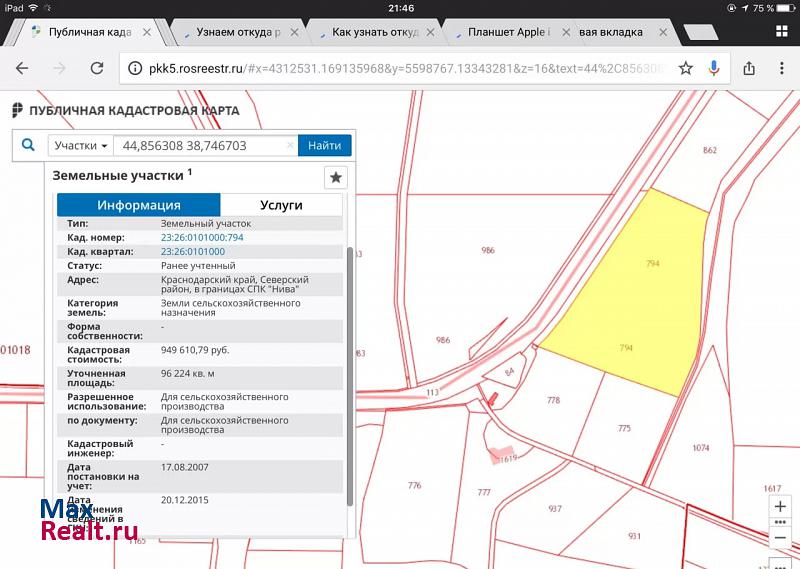Zoom out the map with minus button

click(x=780, y=537)
